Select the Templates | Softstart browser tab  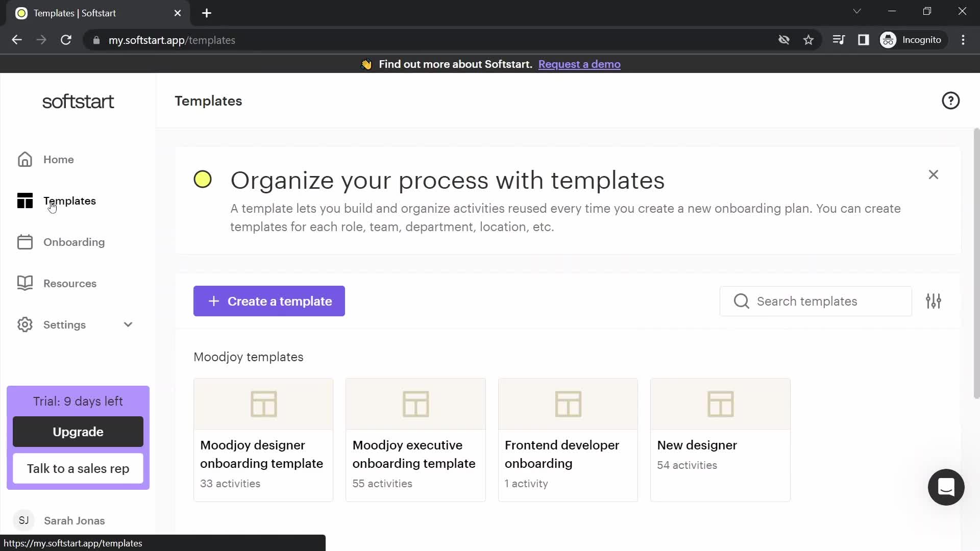[97, 13]
